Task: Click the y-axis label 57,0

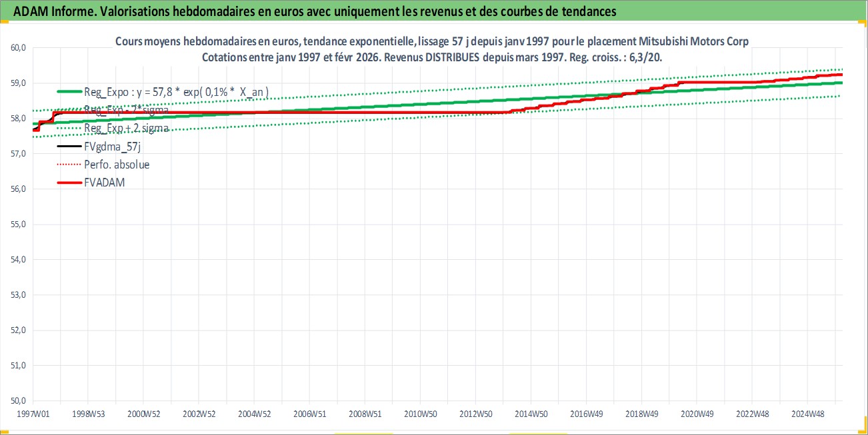Action: [x=18, y=154]
